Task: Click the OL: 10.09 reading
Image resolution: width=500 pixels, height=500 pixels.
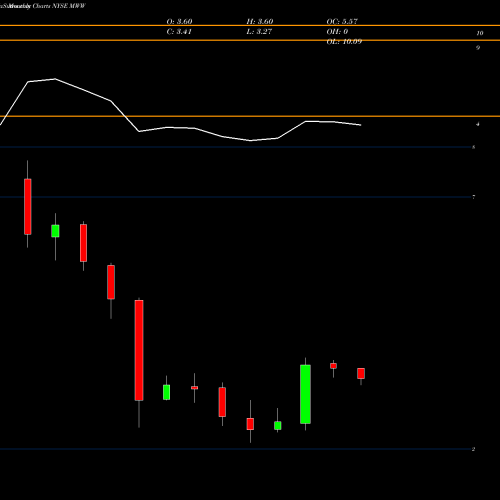Action: [344, 41]
